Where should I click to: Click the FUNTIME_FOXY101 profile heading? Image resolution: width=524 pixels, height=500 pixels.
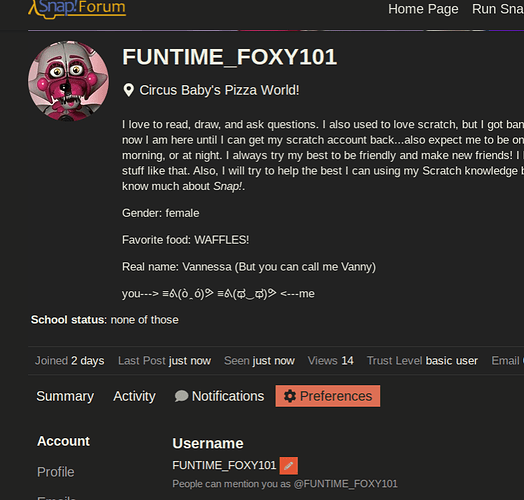coord(230,57)
